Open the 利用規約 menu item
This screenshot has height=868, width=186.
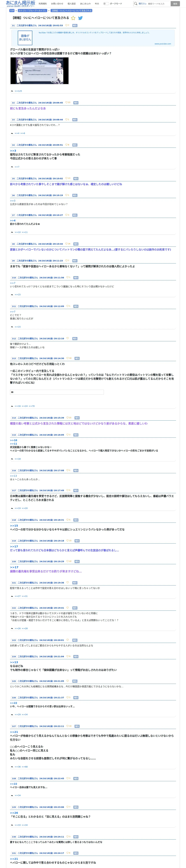pyautogui.click(x=43, y=4)
